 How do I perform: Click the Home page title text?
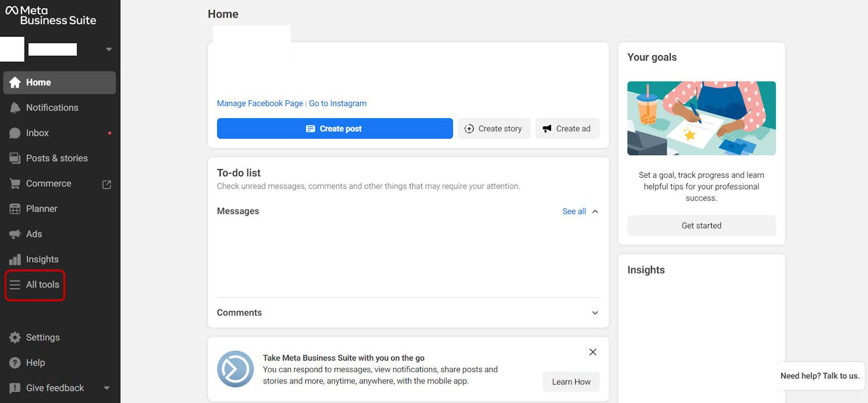coord(223,14)
